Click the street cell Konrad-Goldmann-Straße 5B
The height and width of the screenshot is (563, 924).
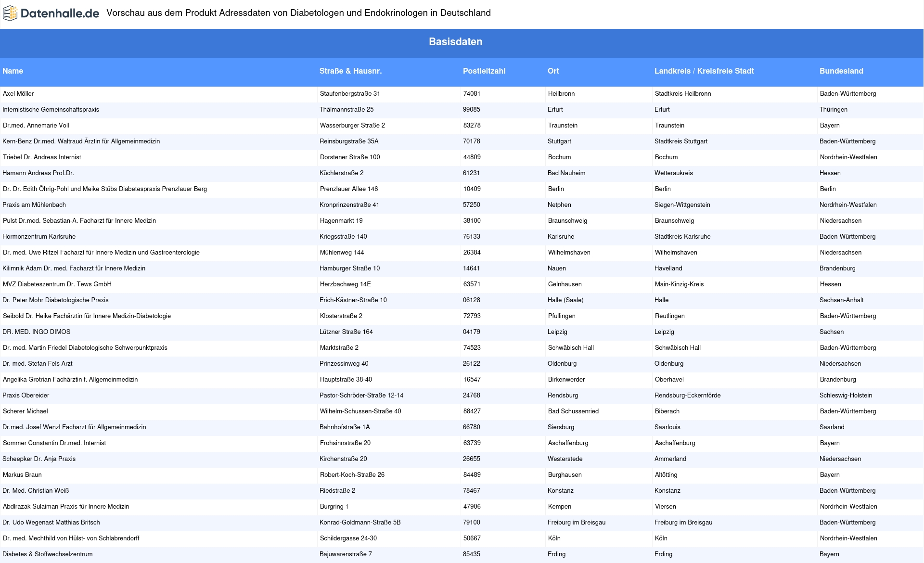tap(360, 523)
